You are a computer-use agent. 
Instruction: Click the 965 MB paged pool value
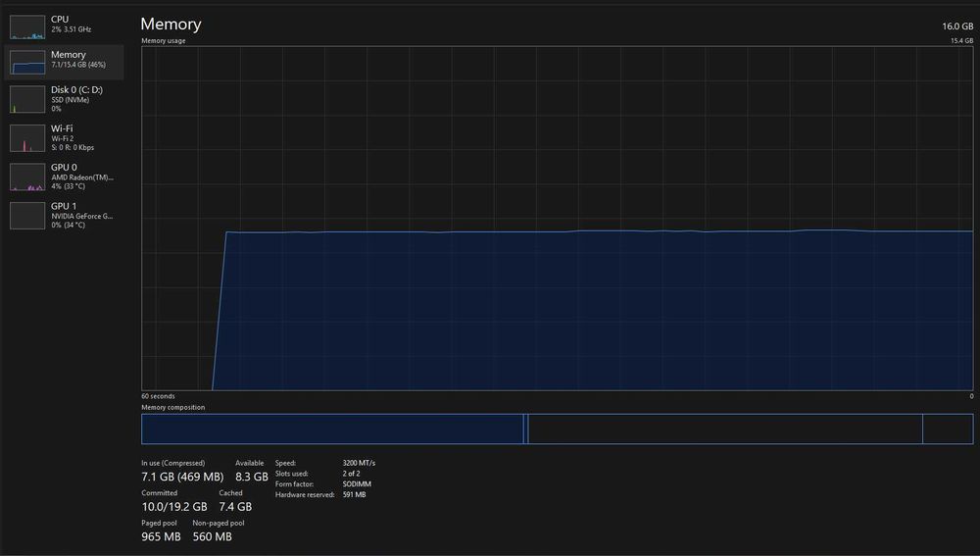point(161,536)
